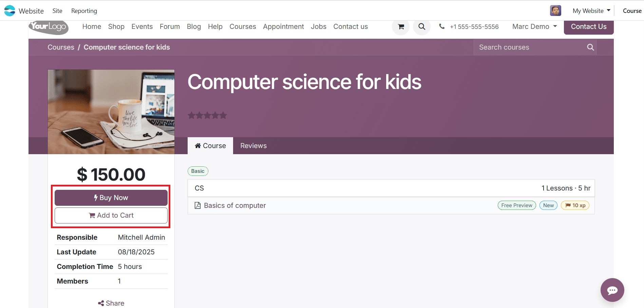Click the Add to Cart button
644x308 pixels.
[111, 215]
